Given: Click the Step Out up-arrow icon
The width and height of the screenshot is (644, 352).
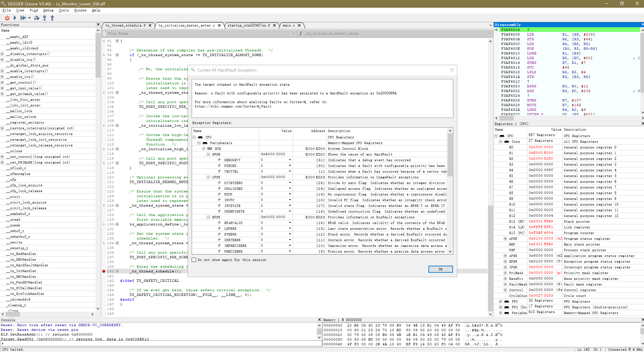Looking at the screenshot, I should click(52, 18).
